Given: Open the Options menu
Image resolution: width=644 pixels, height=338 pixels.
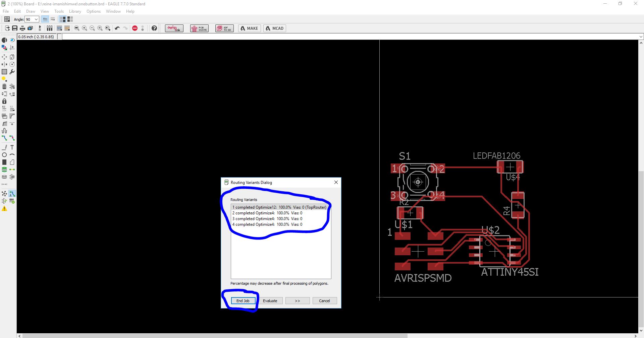Looking at the screenshot, I should tap(94, 11).
